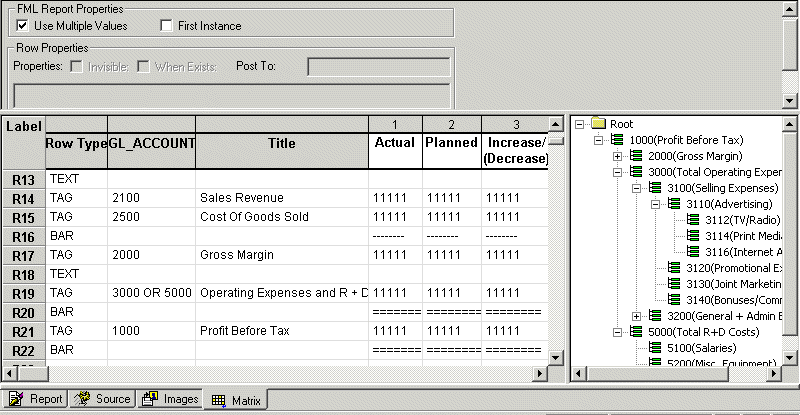This screenshot has width=800, height=415.
Task: Click the icon beside 3116(Internet)
Action: [693, 251]
